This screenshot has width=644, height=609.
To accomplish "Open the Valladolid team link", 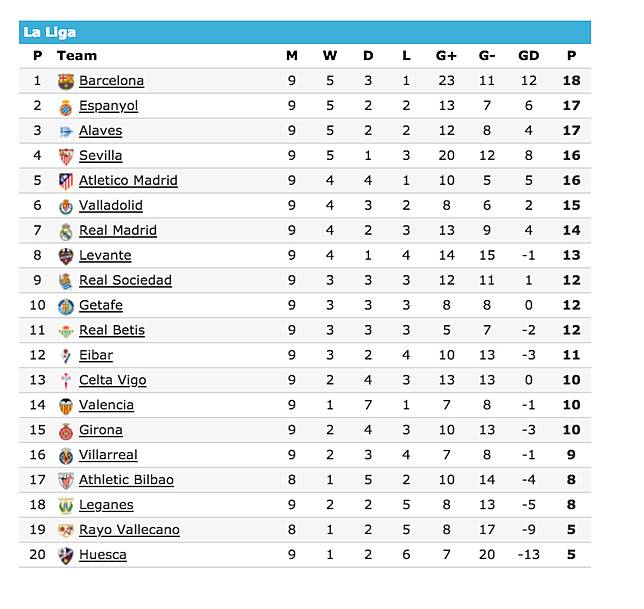I will 110,206.
